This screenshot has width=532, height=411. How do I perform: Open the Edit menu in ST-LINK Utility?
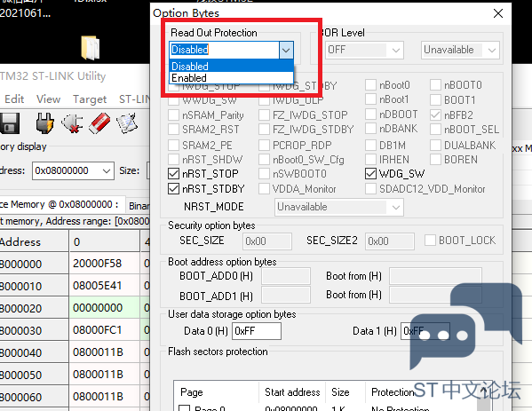tap(14, 99)
